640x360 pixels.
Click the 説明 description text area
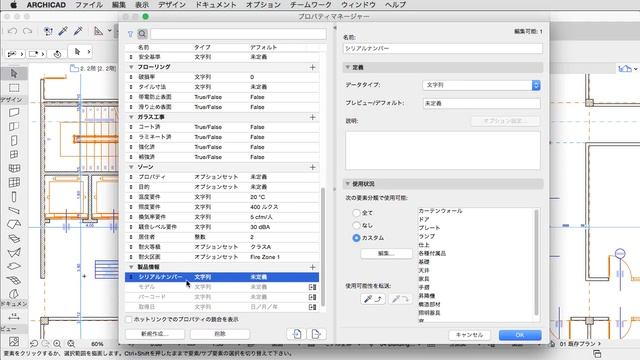tap(443, 150)
